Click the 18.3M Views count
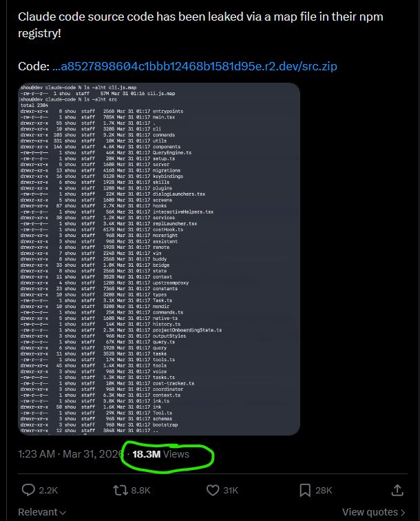The image size is (420, 521). [x=160, y=454]
